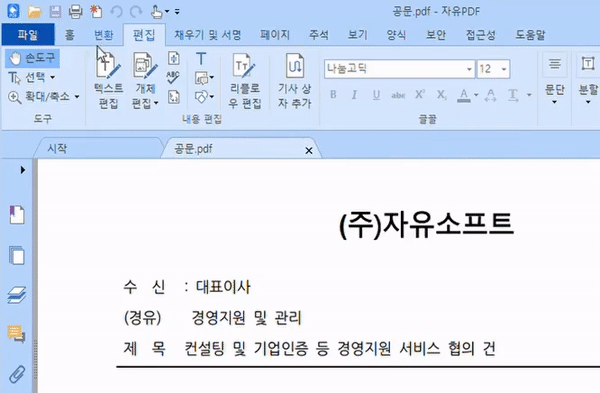Open the quick access toolbar customize arrow

[x=177, y=11]
